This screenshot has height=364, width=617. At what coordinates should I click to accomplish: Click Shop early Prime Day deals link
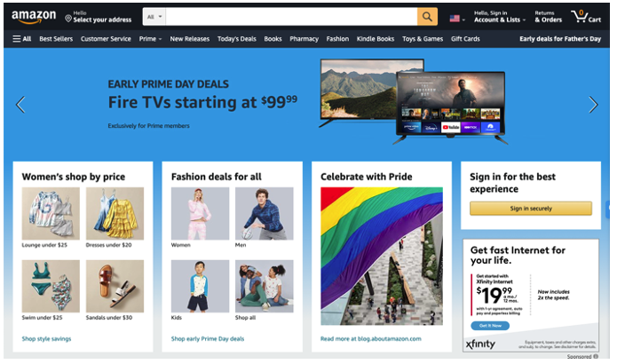coord(208,339)
